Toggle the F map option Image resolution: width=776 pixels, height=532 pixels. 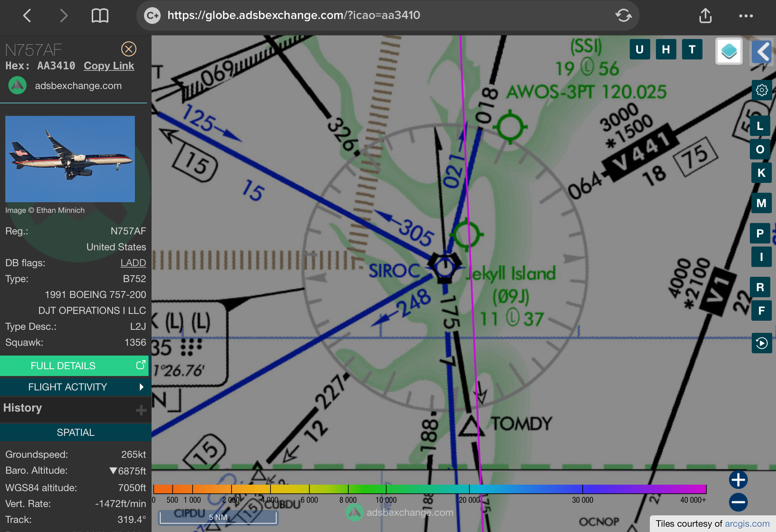pyautogui.click(x=762, y=311)
